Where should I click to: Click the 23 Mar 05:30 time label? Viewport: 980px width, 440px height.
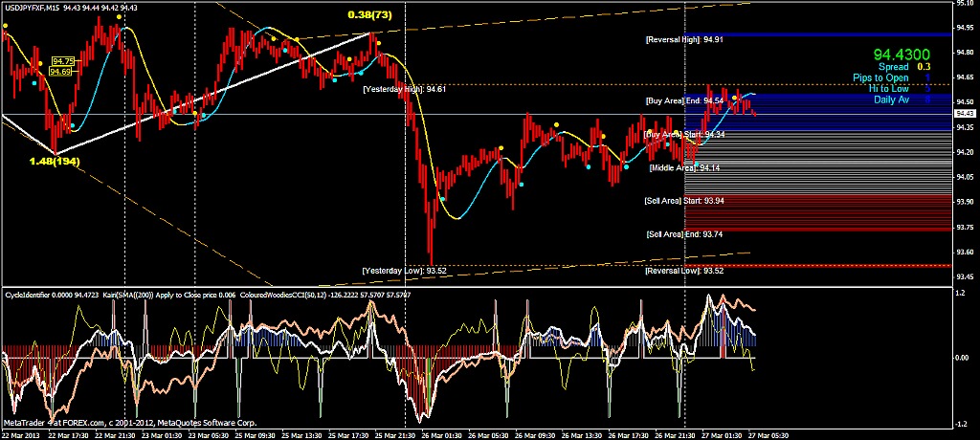[x=209, y=435]
